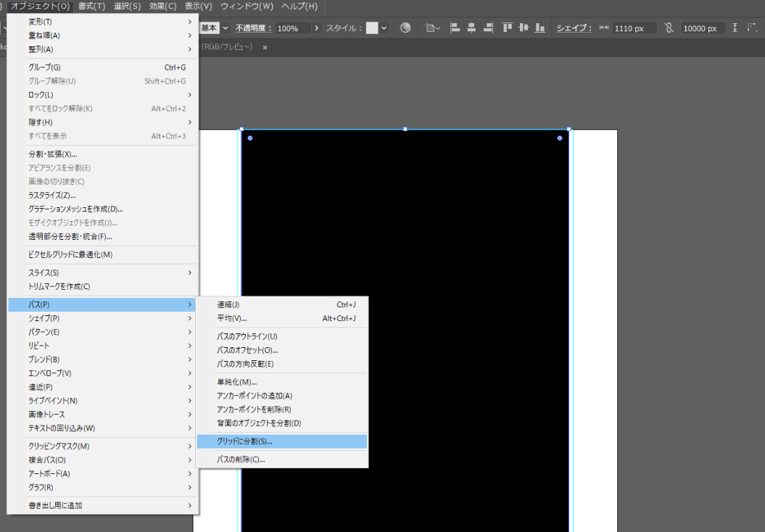Choose グループ(G) from the menu

(x=102, y=67)
